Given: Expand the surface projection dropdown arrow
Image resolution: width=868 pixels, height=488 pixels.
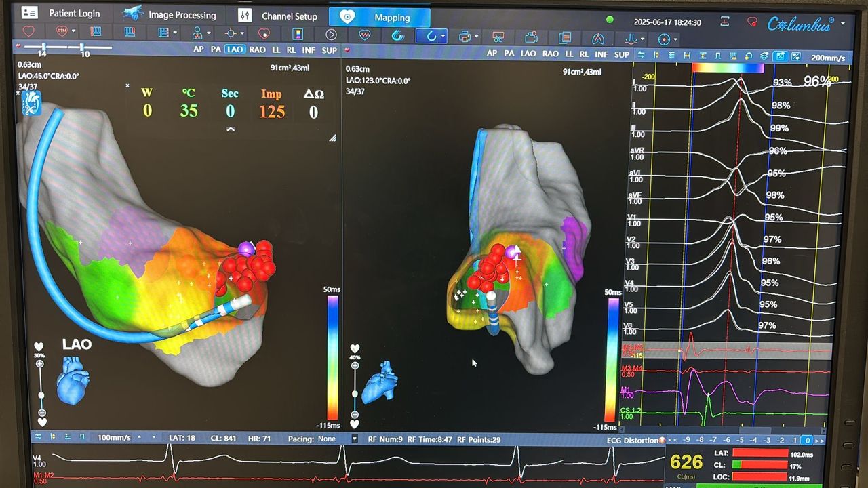Looking at the screenshot, I should click(x=642, y=40).
